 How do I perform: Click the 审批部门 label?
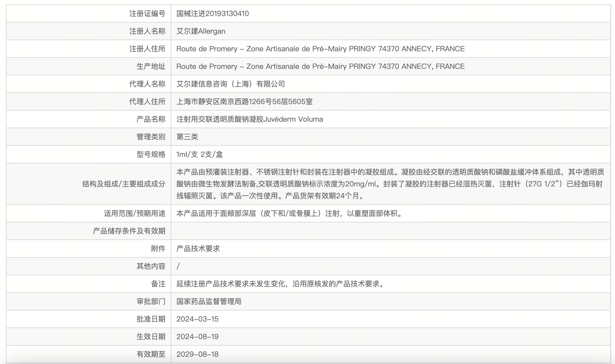pos(151,301)
